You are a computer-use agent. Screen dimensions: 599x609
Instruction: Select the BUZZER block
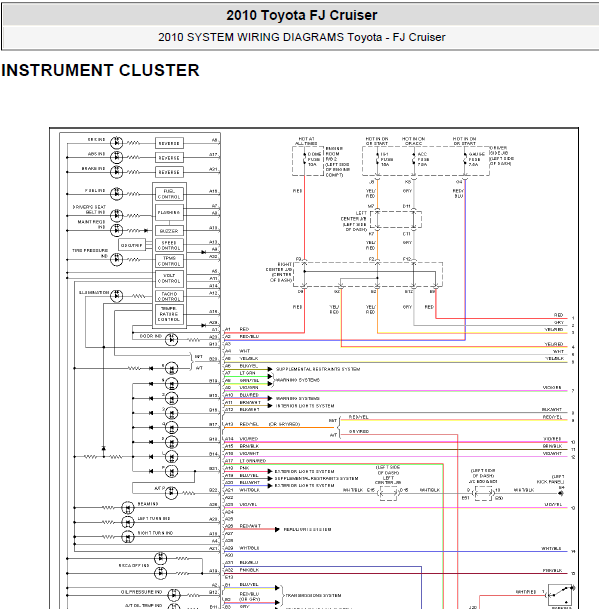point(169,231)
